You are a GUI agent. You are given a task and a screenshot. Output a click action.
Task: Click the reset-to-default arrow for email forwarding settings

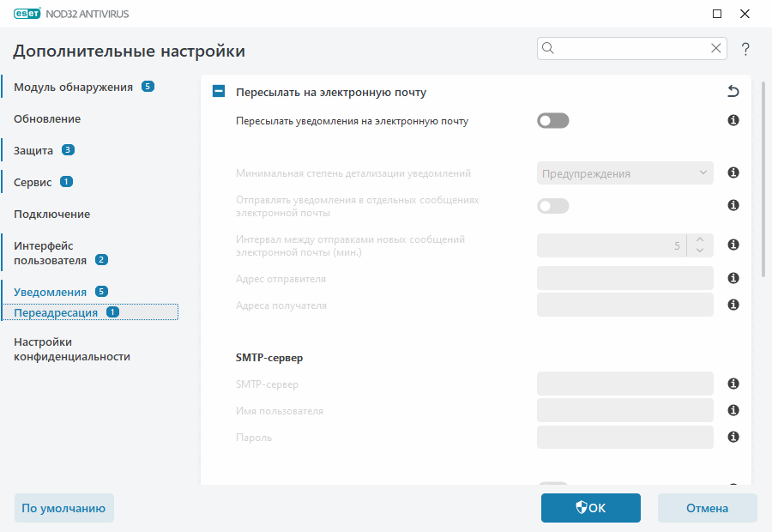point(733,90)
